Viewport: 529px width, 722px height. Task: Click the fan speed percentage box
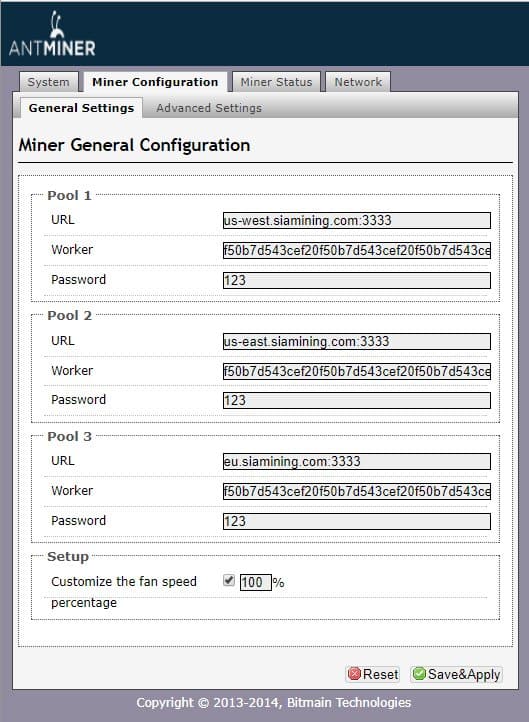click(x=256, y=582)
